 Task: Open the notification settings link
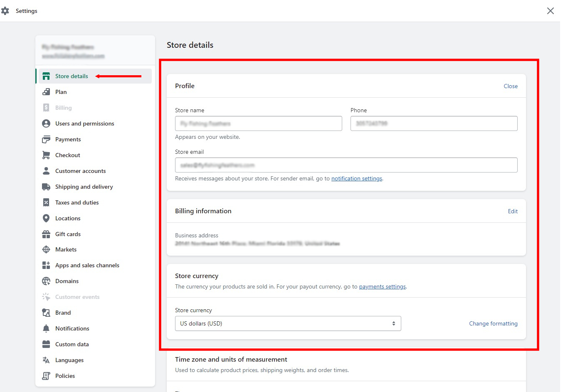pos(356,178)
